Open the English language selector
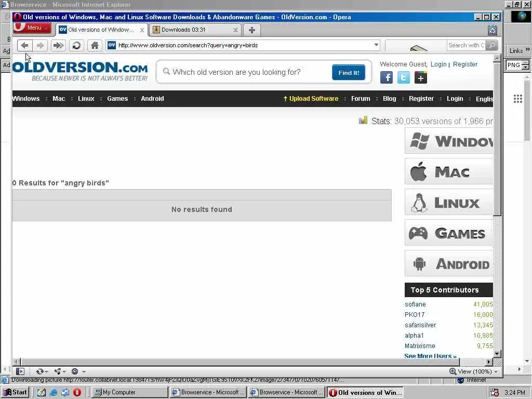532x399 pixels. pyautogui.click(x=484, y=99)
